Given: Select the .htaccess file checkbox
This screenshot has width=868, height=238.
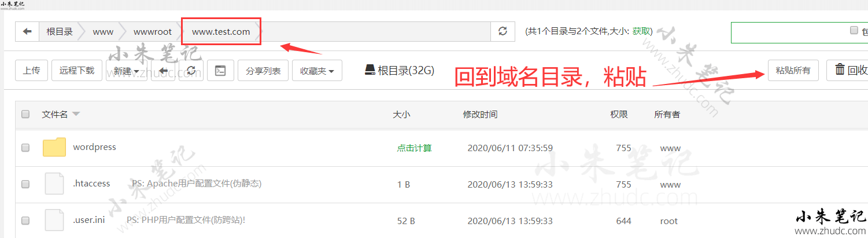Looking at the screenshot, I should 25,184.
